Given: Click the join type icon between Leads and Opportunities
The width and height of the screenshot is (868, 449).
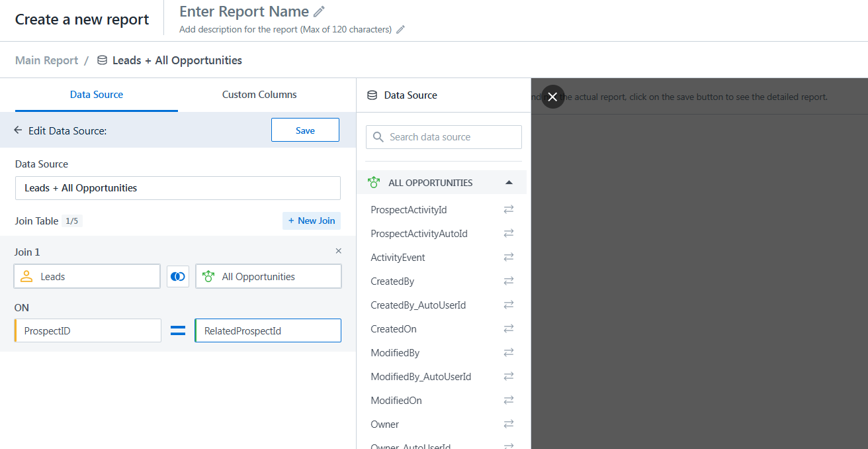Looking at the screenshot, I should coord(178,277).
